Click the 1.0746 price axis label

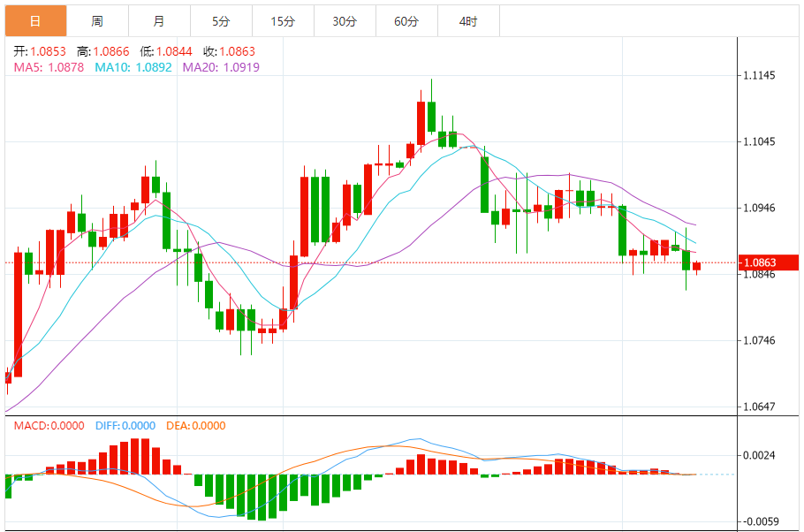(x=760, y=340)
